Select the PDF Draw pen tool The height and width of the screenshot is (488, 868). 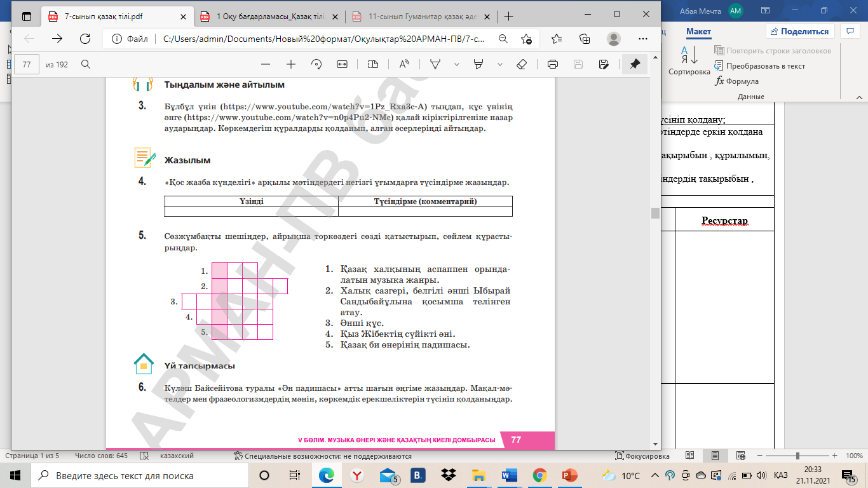pyautogui.click(x=436, y=64)
